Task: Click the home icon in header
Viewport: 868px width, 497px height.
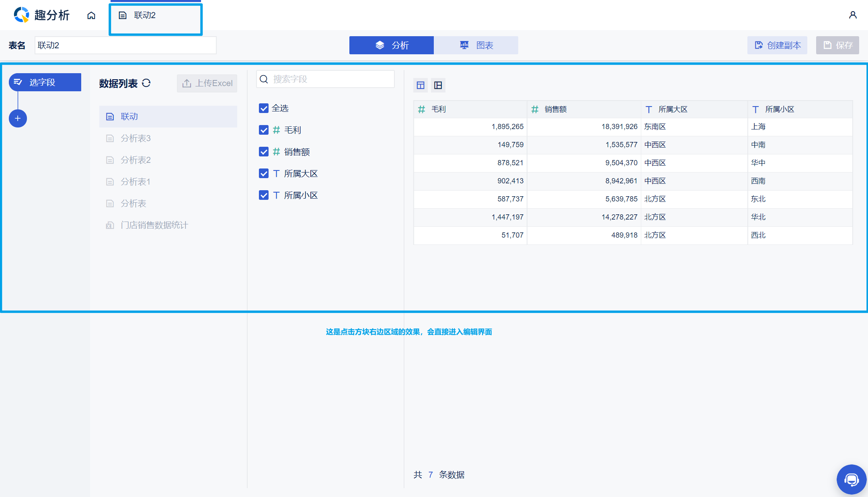Action: (x=91, y=15)
